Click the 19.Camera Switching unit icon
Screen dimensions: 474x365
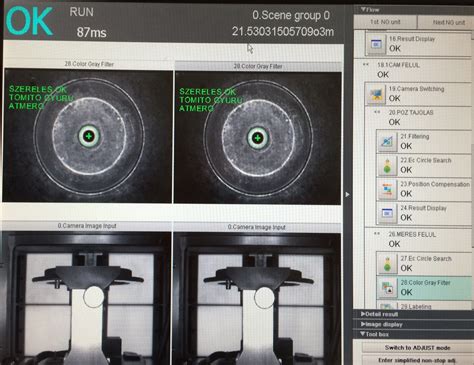376,94
